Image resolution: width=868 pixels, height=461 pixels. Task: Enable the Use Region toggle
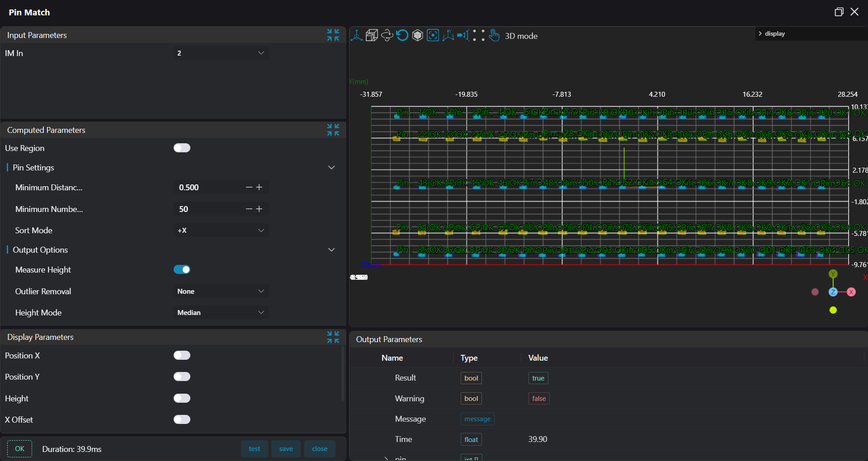[182, 148]
